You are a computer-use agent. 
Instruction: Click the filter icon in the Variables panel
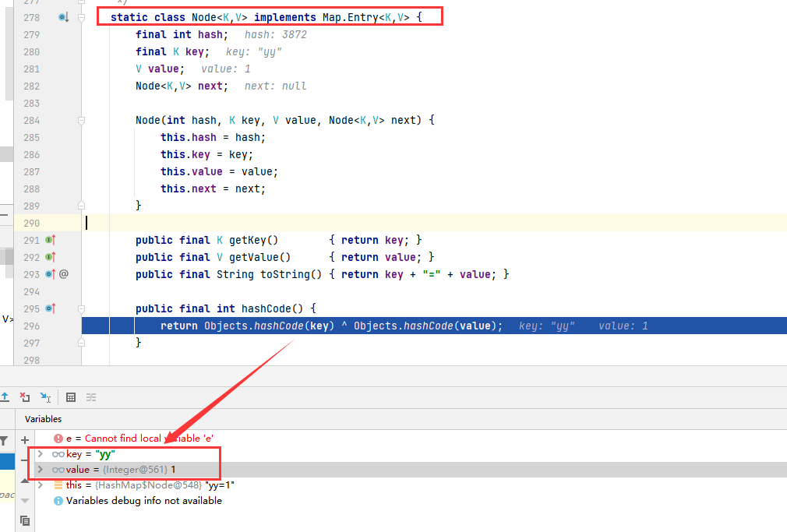(4, 439)
